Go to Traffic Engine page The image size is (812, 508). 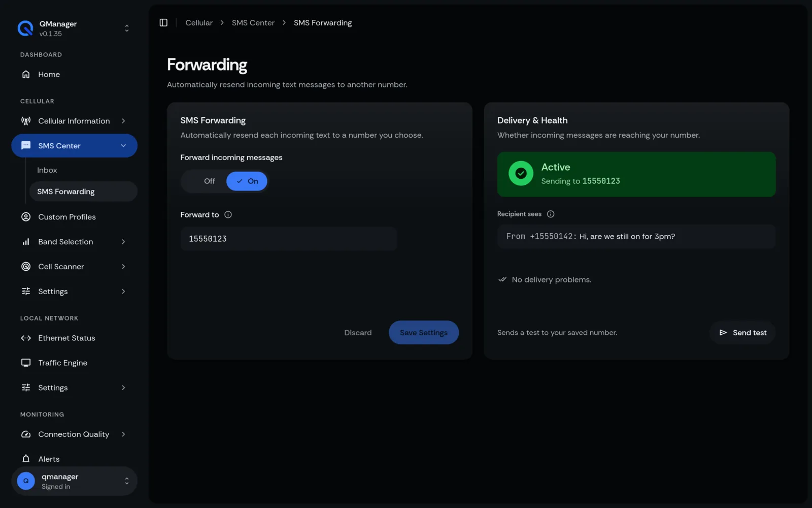click(74, 363)
